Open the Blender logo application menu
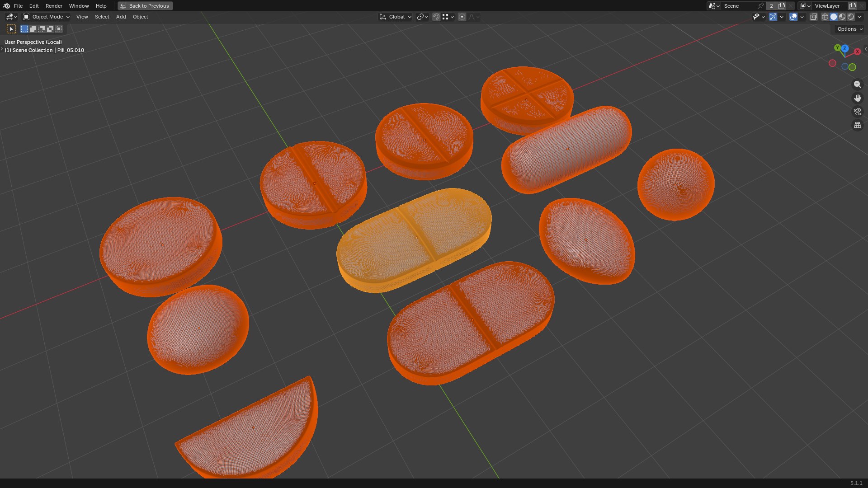 (6, 6)
